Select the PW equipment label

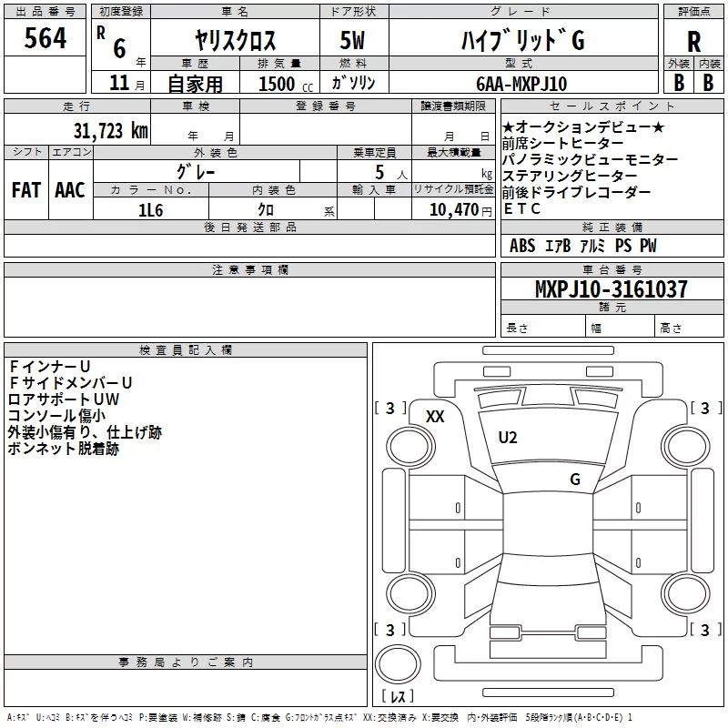tap(648, 246)
